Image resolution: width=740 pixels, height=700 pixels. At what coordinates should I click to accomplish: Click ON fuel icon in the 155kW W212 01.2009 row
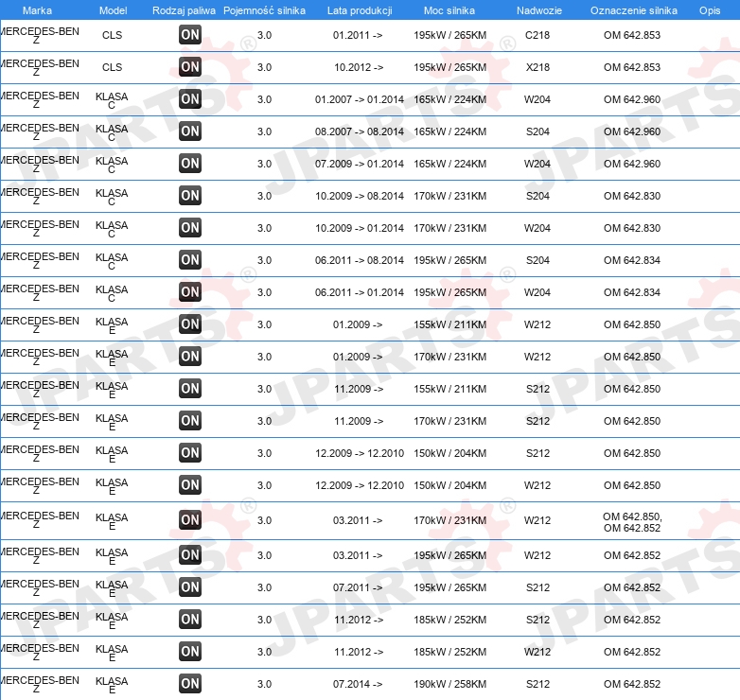[190, 324]
